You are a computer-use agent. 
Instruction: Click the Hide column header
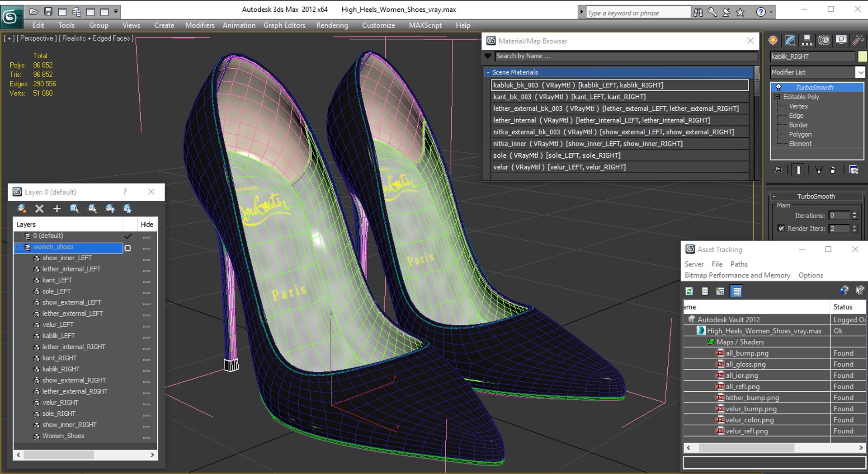click(147, 225)
